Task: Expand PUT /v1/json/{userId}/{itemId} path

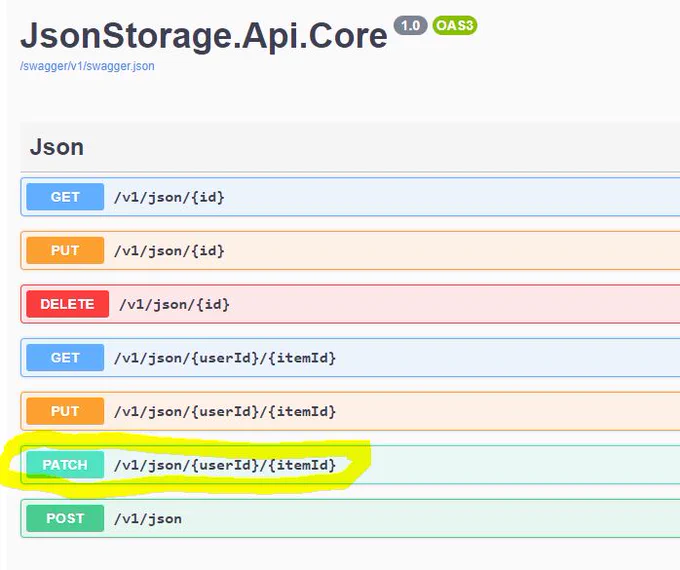Action: point(225,411)
